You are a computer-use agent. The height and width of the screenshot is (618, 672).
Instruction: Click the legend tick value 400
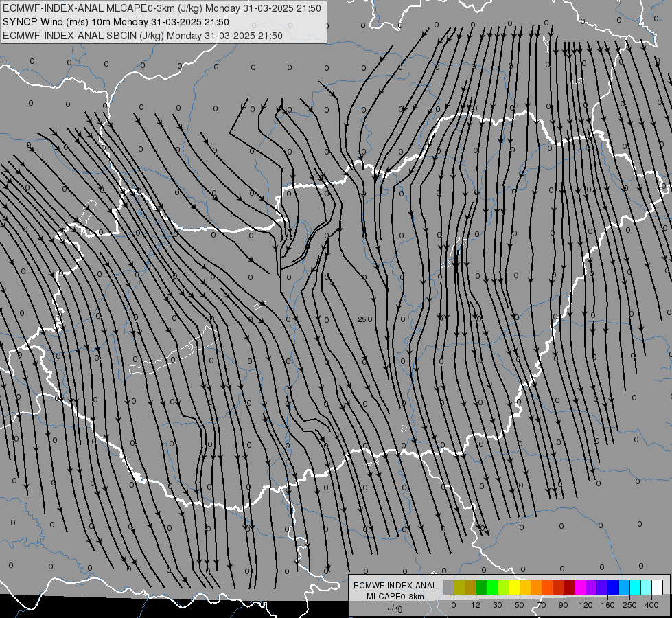651,605
